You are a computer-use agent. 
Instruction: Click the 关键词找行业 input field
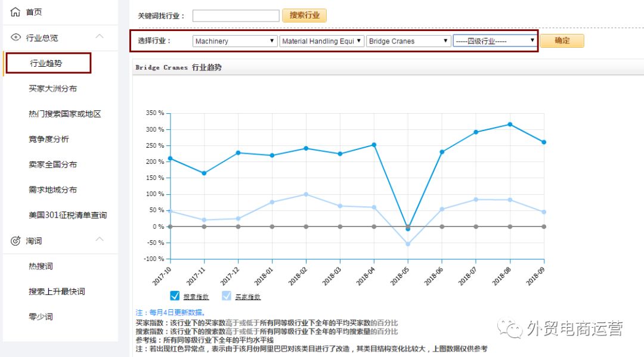click(x=236, y=15)
